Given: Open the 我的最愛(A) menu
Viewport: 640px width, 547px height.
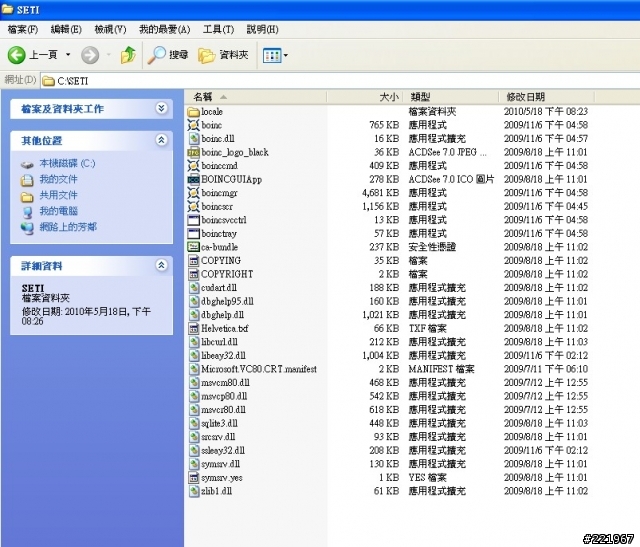Looking at the screenshot, I should [164, 29].
